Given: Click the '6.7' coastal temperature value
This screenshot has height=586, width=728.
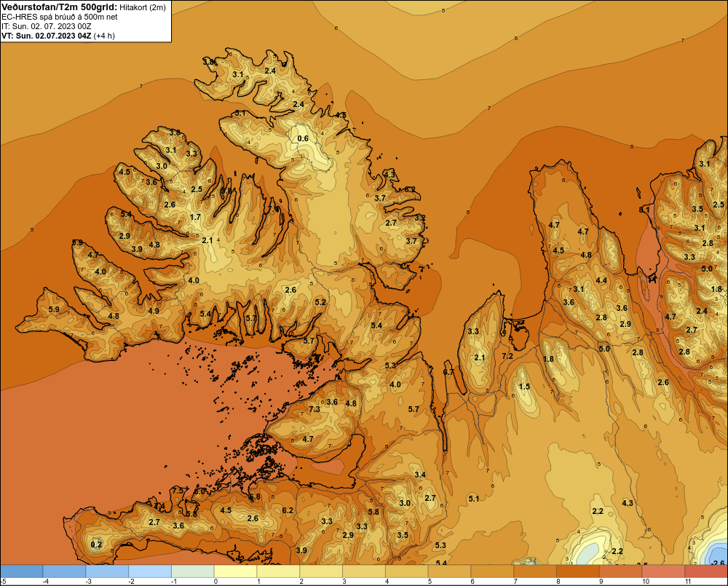Looking at the screenshot, I should [448, 372].
